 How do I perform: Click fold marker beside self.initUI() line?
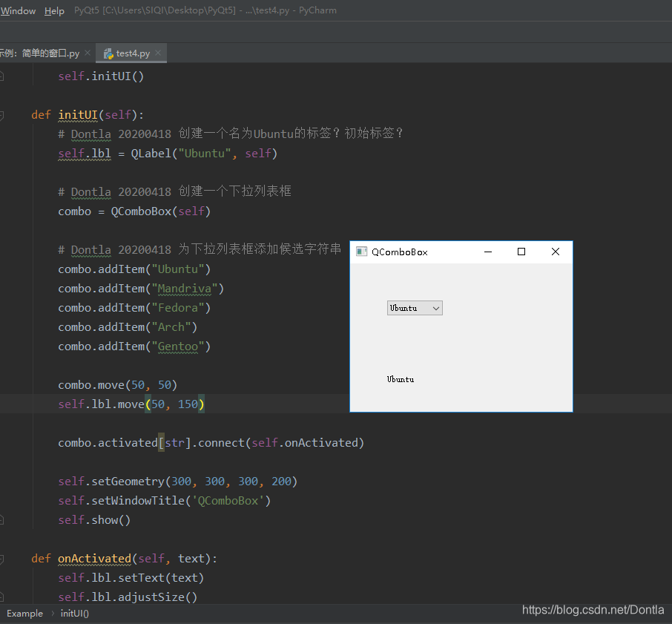[x=1, y=76]
